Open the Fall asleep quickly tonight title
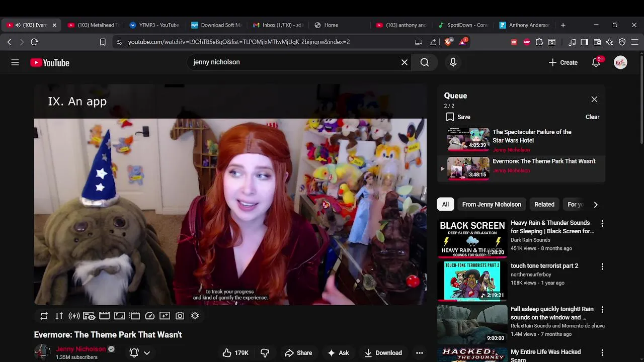 coord(552,313)
